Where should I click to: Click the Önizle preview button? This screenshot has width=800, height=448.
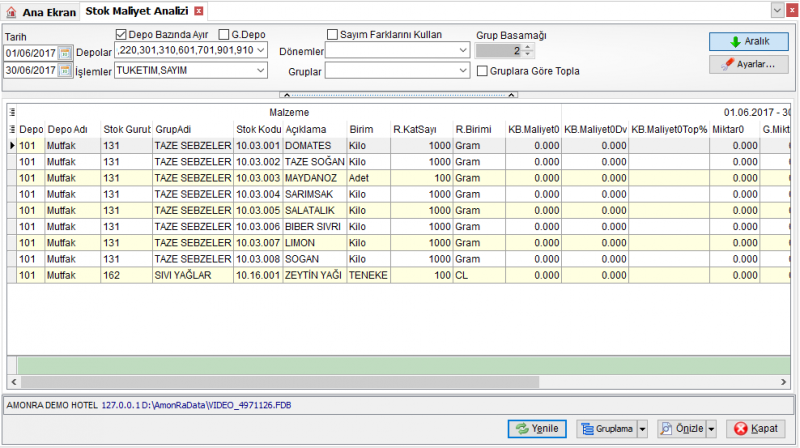point(683,429)
